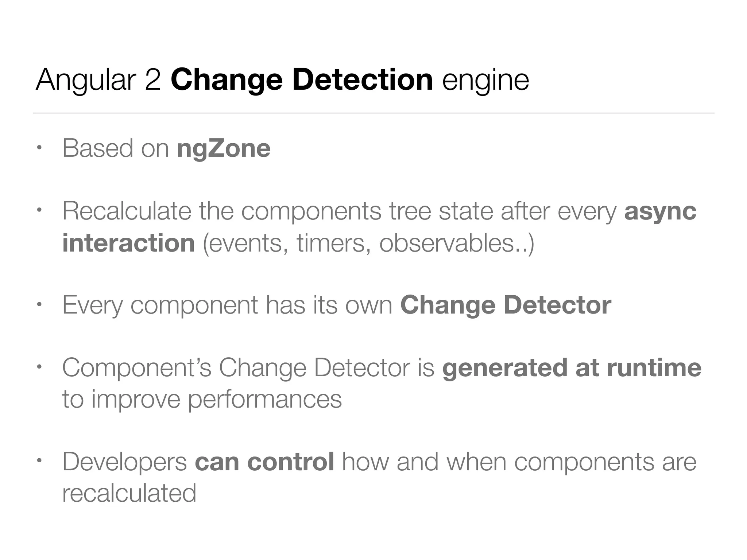Viewport: 747px width, 560px height.
Task: Select the bold "ngZone" text
Action: click(224, 148)
